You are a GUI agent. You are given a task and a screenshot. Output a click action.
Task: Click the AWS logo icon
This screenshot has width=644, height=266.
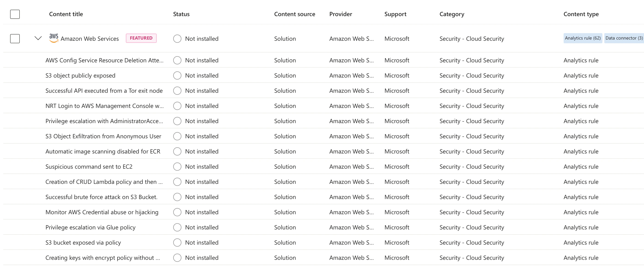(x=54, y=38)
